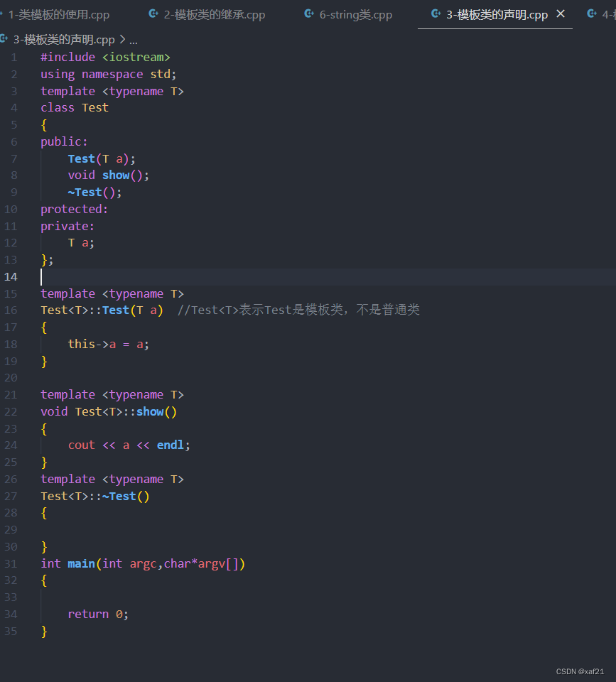Click the C++ file icon on the rightmost partial tab

pos(592,14)
